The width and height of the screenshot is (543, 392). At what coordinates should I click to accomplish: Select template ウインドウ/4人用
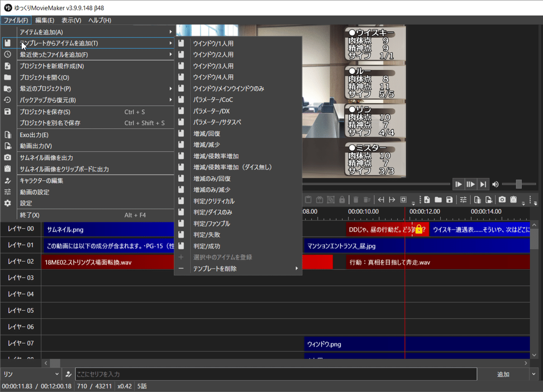tap(238, 77)
